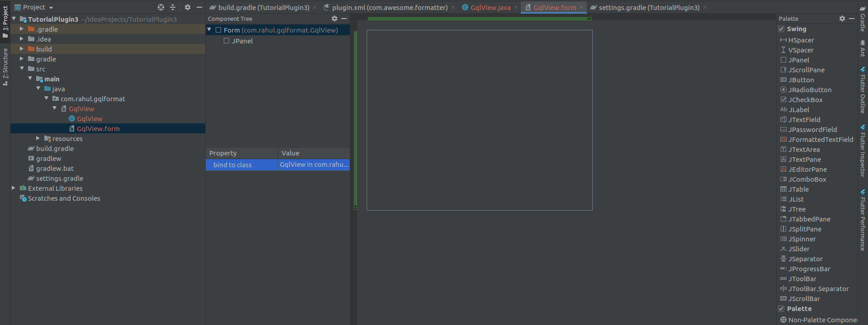The width and height of the screenshot is (868, 325).
Task: Expand the build folder
Action: 22,49
